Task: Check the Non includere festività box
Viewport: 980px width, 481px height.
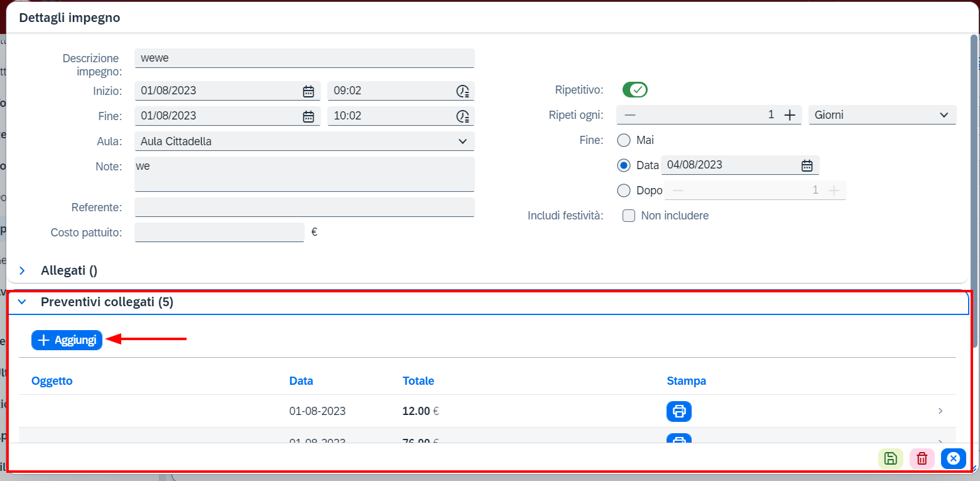Action: pyautogui.click(x=629, y=216)
